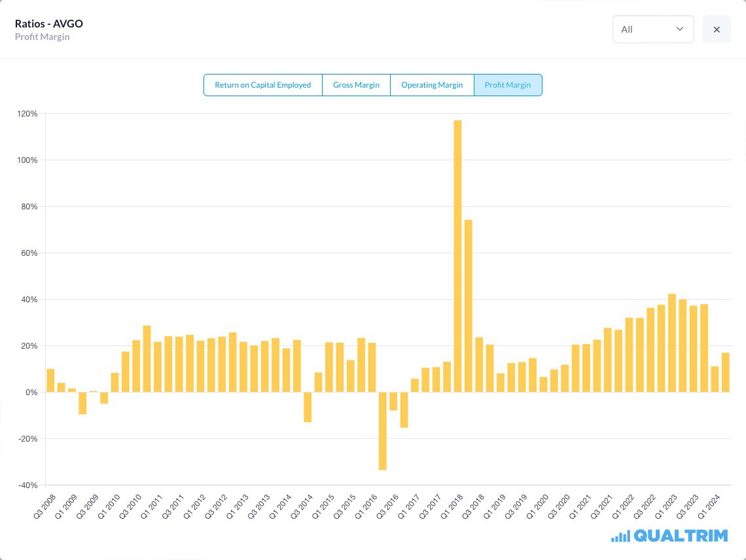Click the "Ratios - AVGO" title text
This screenshot has width=746, height=560.
click(49, 24)
